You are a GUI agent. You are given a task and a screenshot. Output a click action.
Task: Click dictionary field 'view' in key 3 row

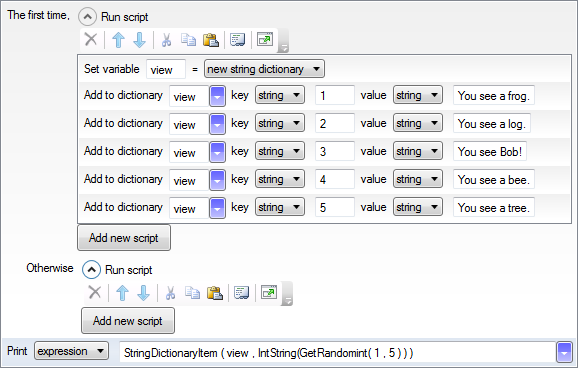click(189, 152)
